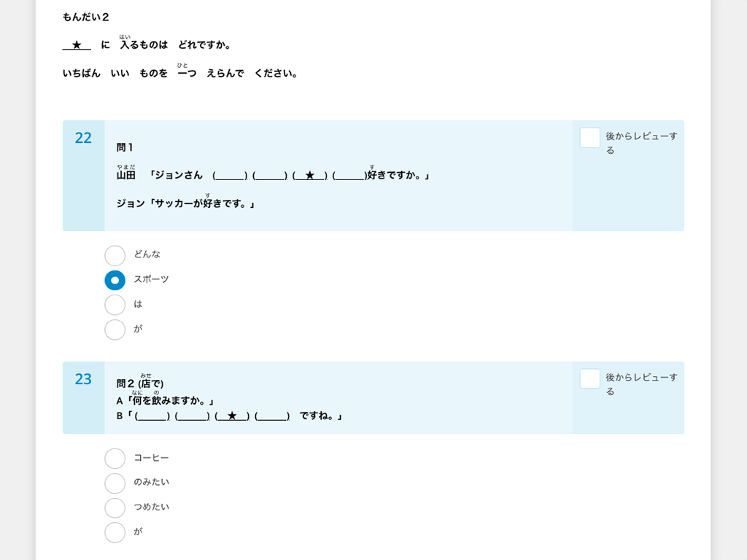Click the question number 23 label
The height and width of the screenshot is (560, 747).
click(x=84, y=378)
